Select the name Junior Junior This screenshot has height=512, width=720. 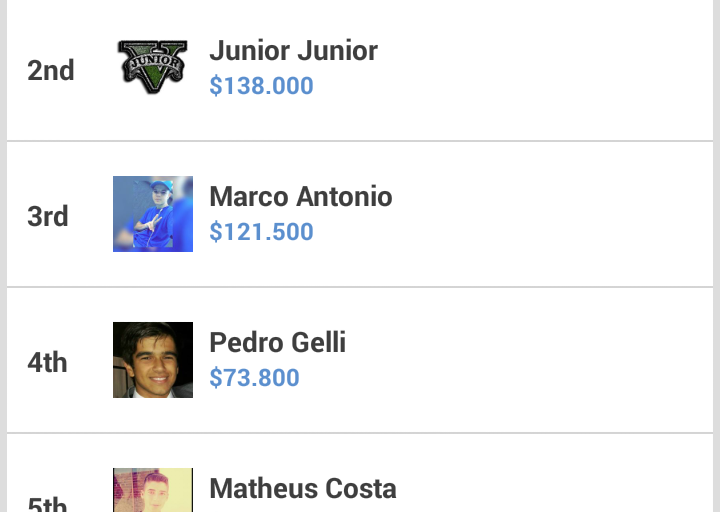tap(293, 51)
